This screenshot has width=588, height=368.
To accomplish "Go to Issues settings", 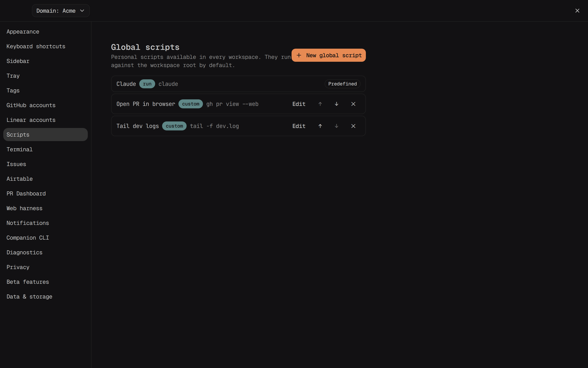I will [46, 164].
